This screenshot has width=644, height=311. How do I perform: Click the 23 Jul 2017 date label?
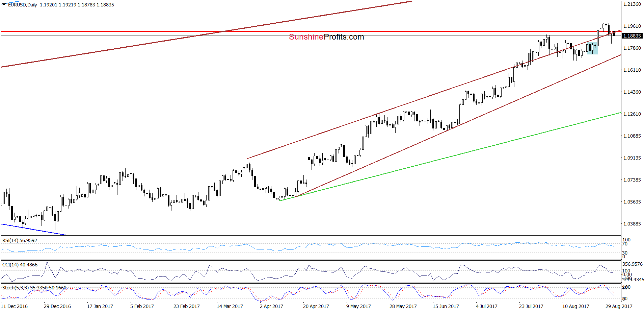tap(531, 306)
